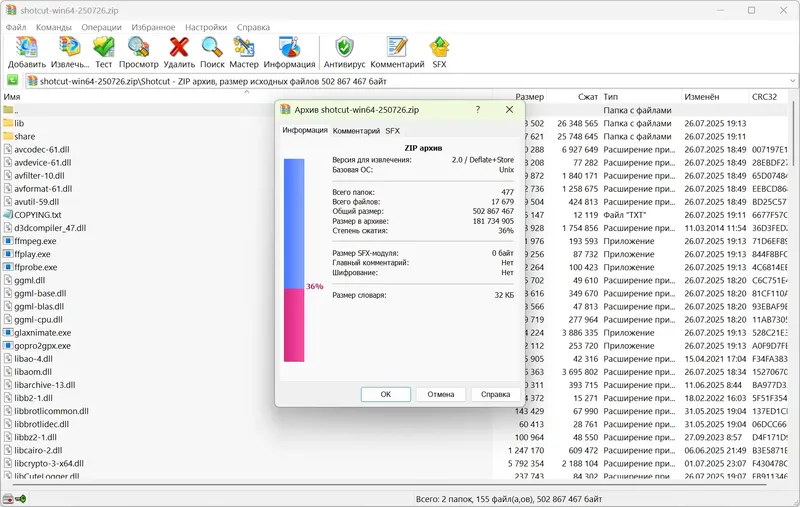Go up one folder with green arrow icon
The height and width of the screenshot is (507, 800).
(x=12, y=81)
